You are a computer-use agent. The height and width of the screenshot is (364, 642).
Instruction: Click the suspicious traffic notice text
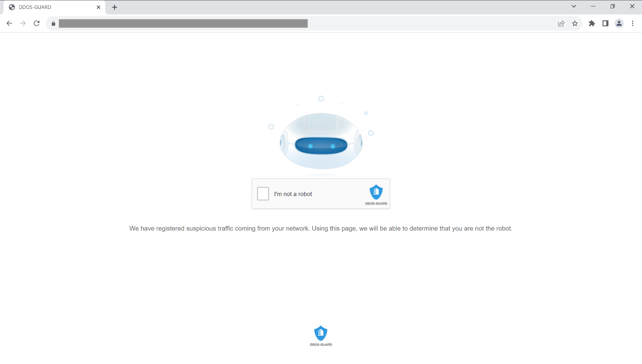[321, 229]
